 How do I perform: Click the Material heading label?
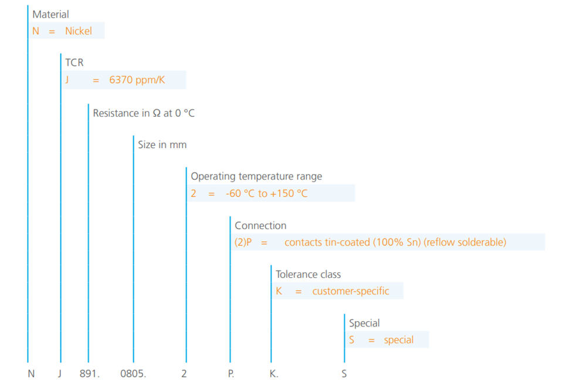[x=50, y=14]
